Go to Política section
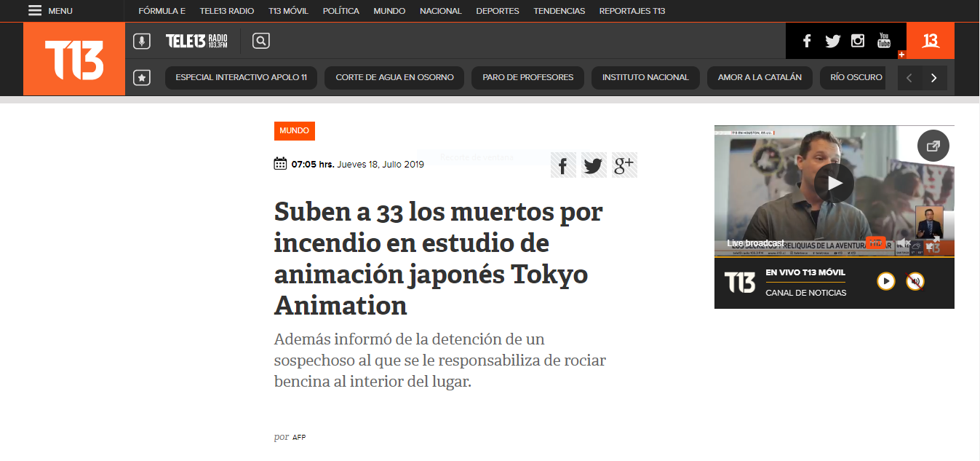Viewport: 980px width, 461px height. pyautogui.click(x=340, y=11)
